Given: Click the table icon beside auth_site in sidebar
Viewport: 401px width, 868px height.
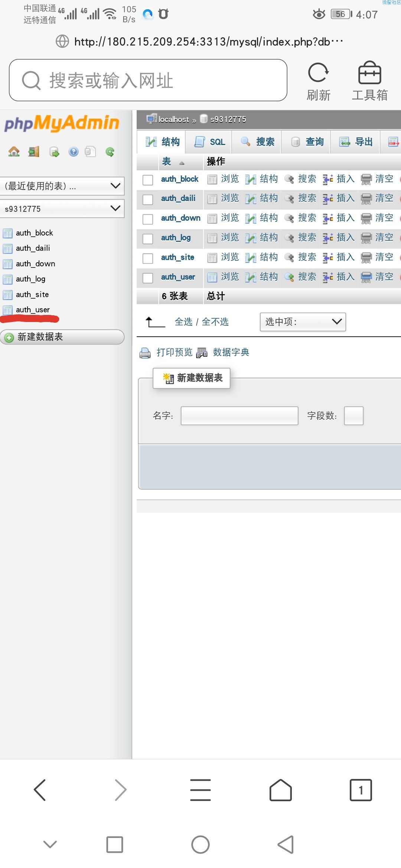Looking at the screenshot, I should [7, 295].
